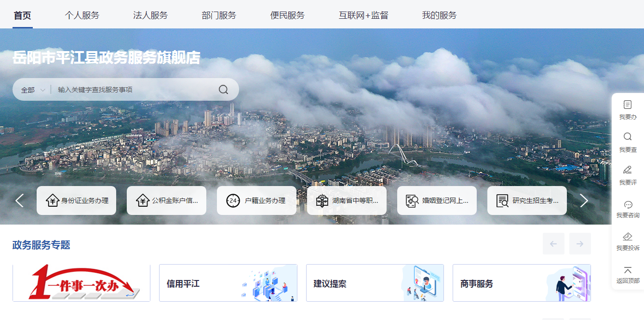Show next quick services with right chevron
This screenshot has height=320, width=644.
[584, 200]
